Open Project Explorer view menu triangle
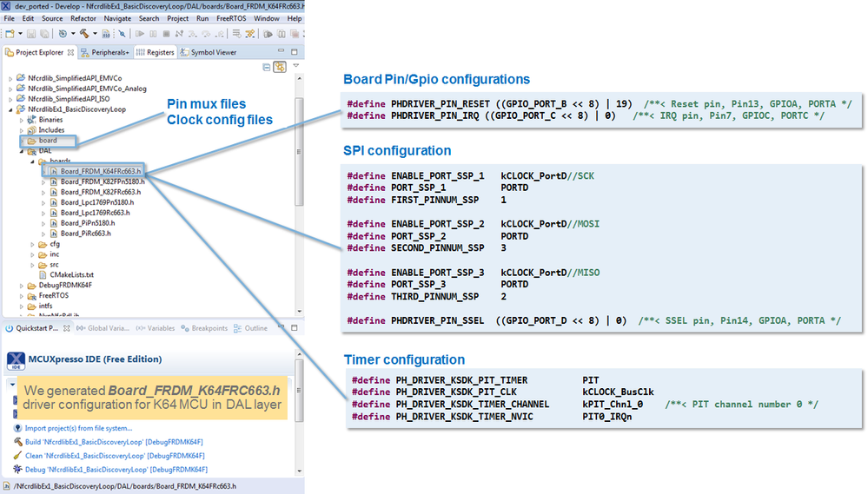868x494 pixels. [x=296, y=66]
